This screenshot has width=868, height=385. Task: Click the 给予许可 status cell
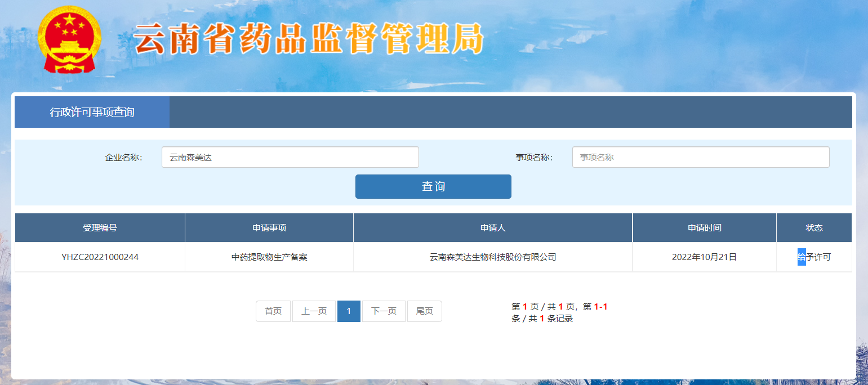click(x=814, y=257)
